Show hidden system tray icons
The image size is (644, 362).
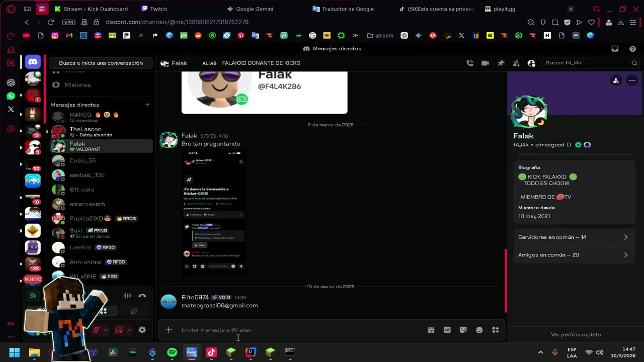pyautogui.click(x=540, y=352)
